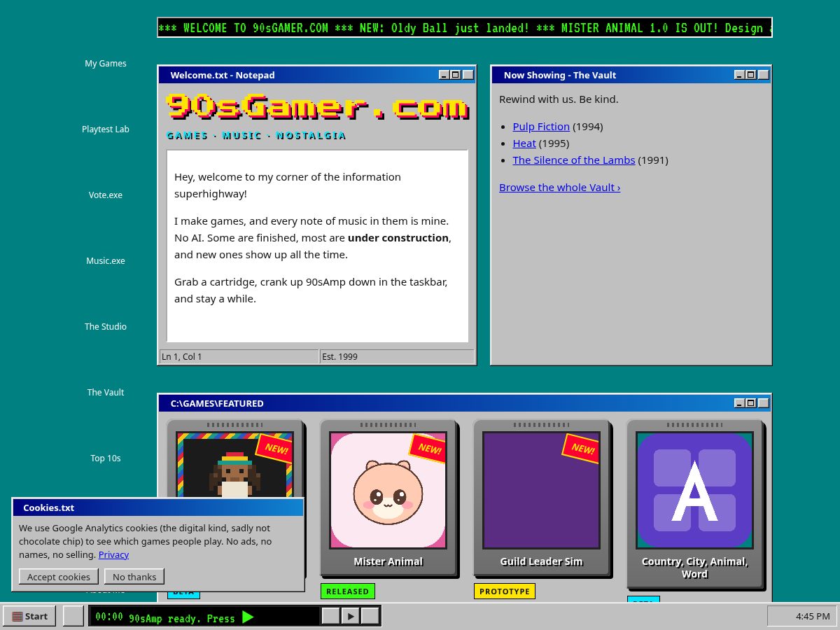Accept cookies in the Cookies.txt dialog
Image resolution: width=840 pixels, height=630 pixels.
tap(59, 577)
